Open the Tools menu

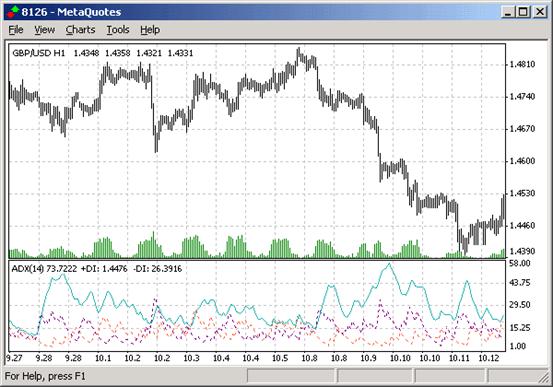point(118,30)
